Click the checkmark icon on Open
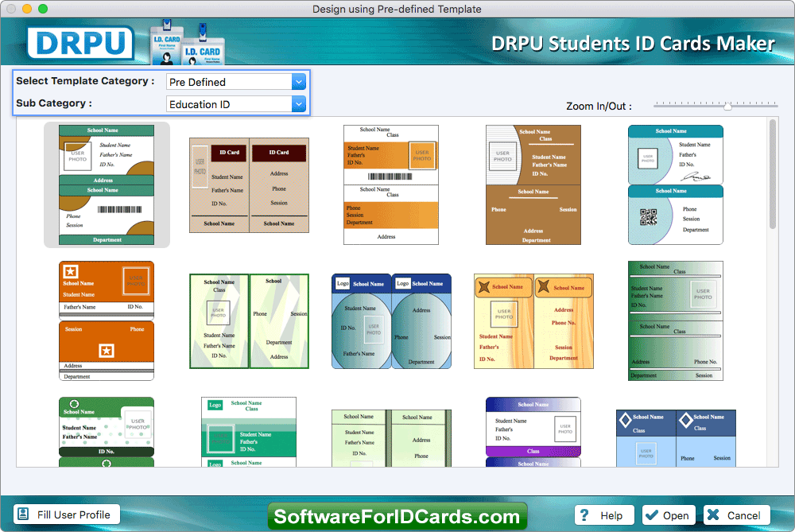This screenshot has width=795, height=532. pos(652,515)
